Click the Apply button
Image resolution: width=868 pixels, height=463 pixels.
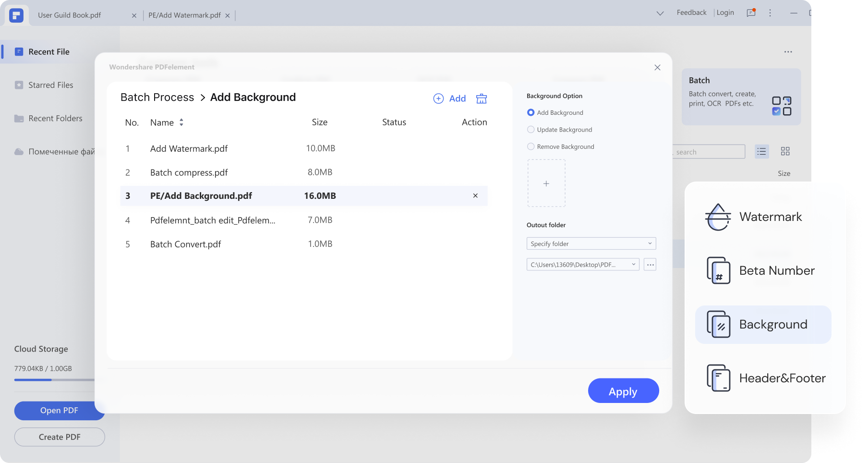623,391
